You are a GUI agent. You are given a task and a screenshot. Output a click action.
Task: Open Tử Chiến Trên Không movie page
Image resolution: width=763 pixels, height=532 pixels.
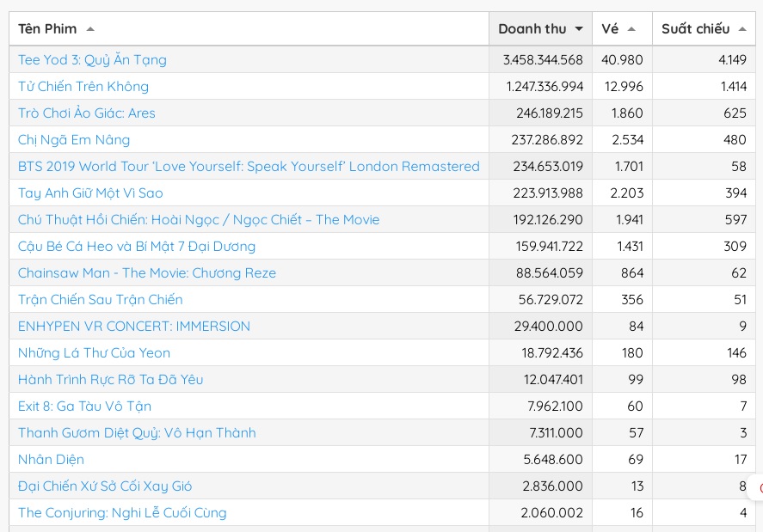coord(83,87)
